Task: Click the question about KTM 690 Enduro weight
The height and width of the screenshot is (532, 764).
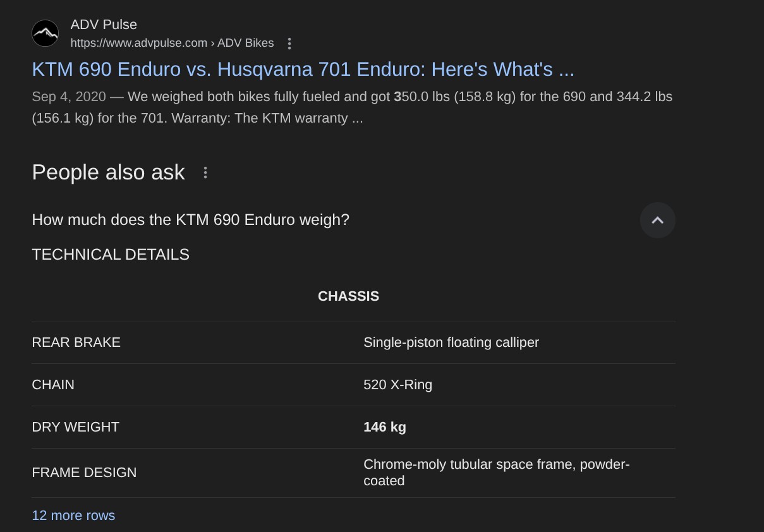Action: [x=191, y=220]
